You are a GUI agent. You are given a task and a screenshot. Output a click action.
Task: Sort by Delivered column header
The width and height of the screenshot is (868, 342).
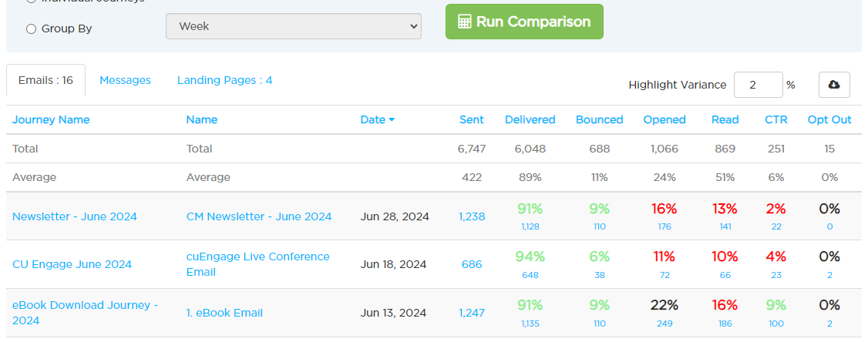[530, 119]
